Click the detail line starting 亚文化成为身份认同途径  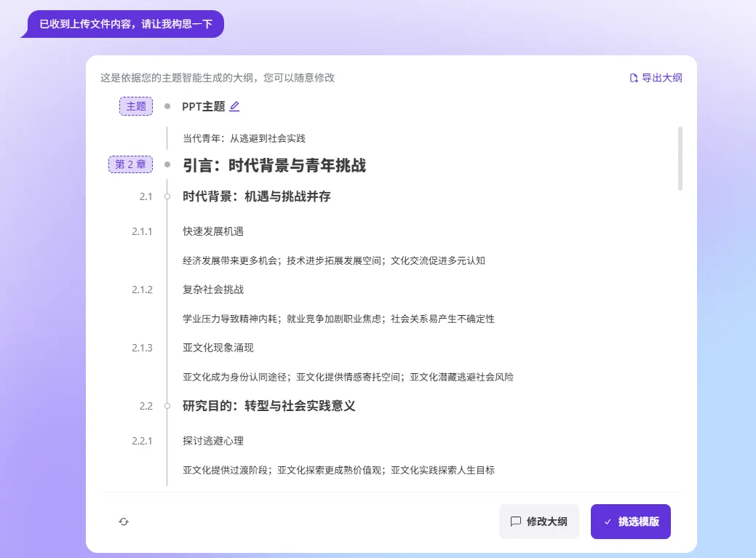pyautogui.click(x=348, y=378)
